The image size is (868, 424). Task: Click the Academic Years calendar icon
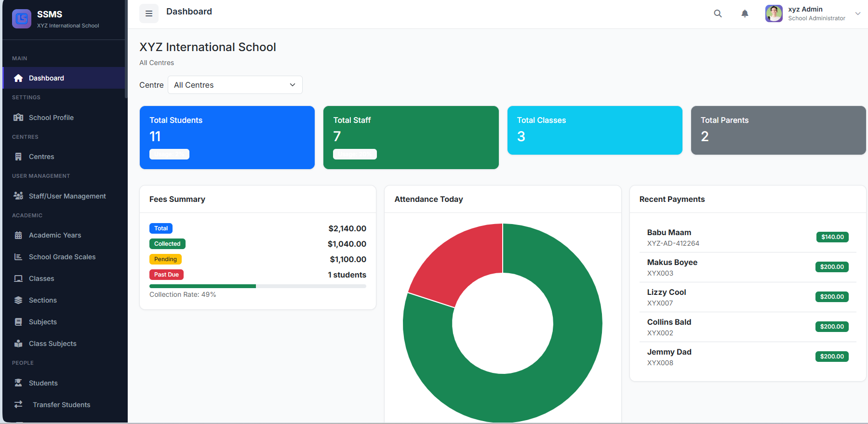click(18, 235)
